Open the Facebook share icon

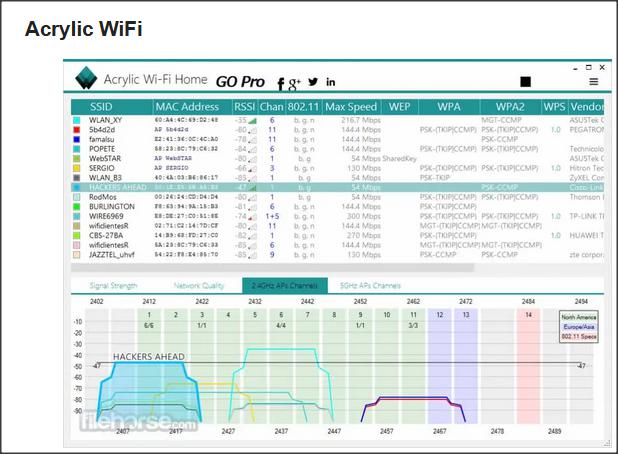click(x=281, y=84)
